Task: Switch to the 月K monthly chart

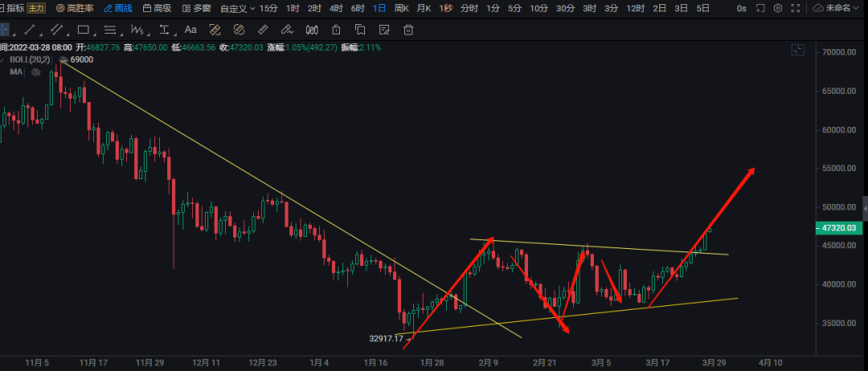Action: [424, 8]
